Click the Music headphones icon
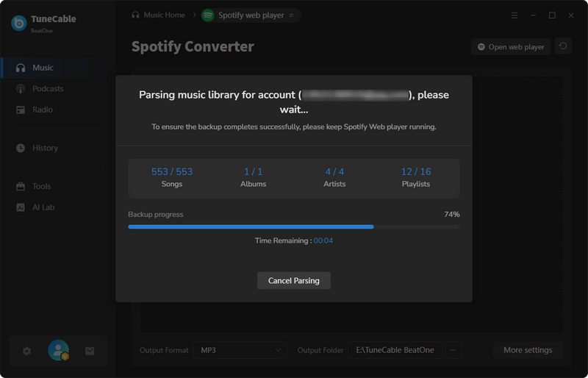 pos(21,68)
